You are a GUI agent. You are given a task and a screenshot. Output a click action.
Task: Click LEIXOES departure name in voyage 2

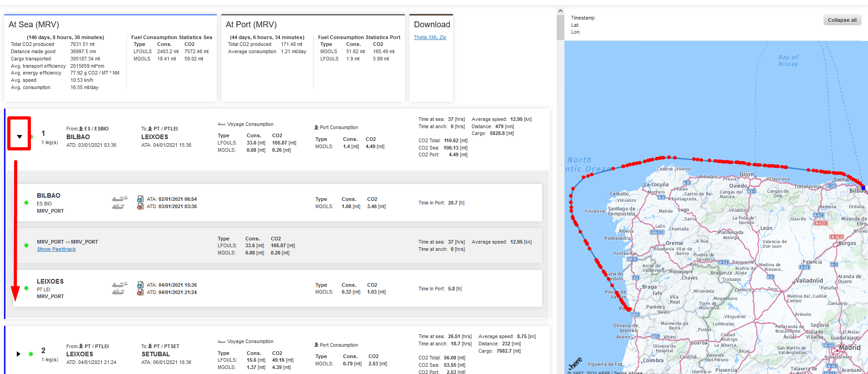pos(80,354)
